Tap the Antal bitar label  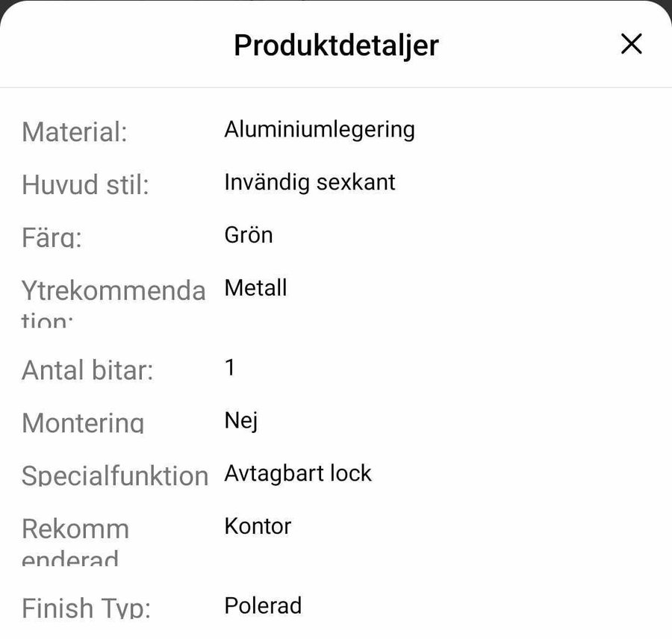point(87,370)
